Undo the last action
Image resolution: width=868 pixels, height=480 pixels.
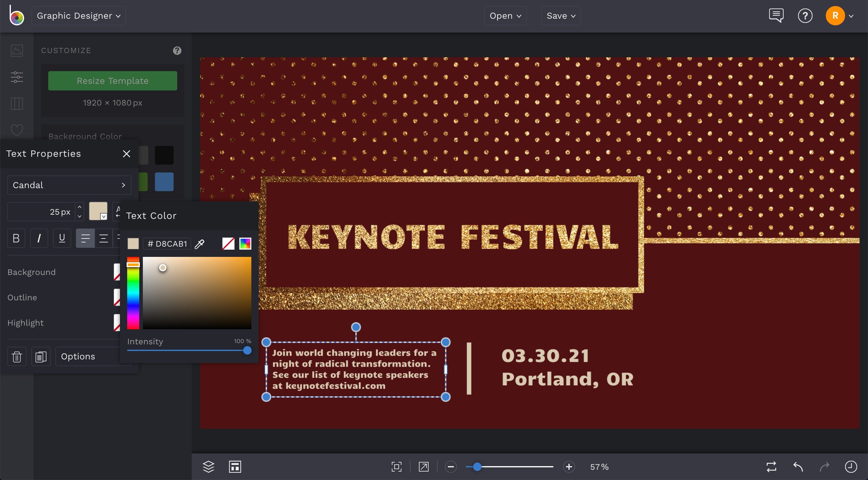pyautogui.click(x=797, y=467)
